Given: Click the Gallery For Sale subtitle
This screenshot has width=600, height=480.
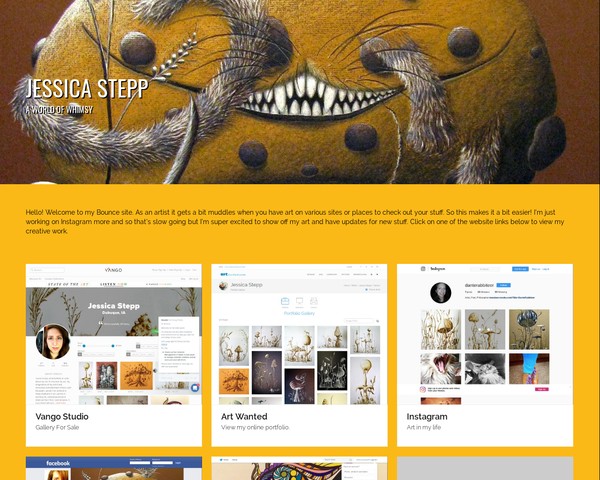Looking at the screenshot, I should pos(57,427).
